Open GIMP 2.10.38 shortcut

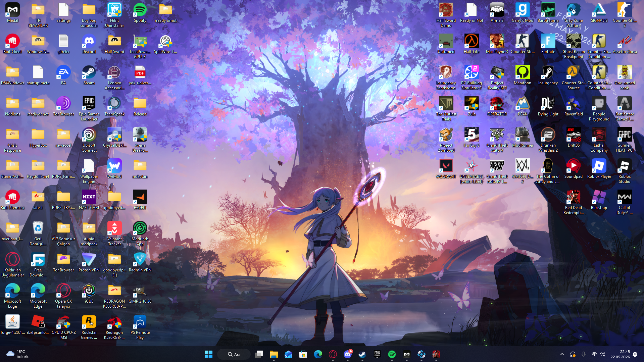[140, 294]
